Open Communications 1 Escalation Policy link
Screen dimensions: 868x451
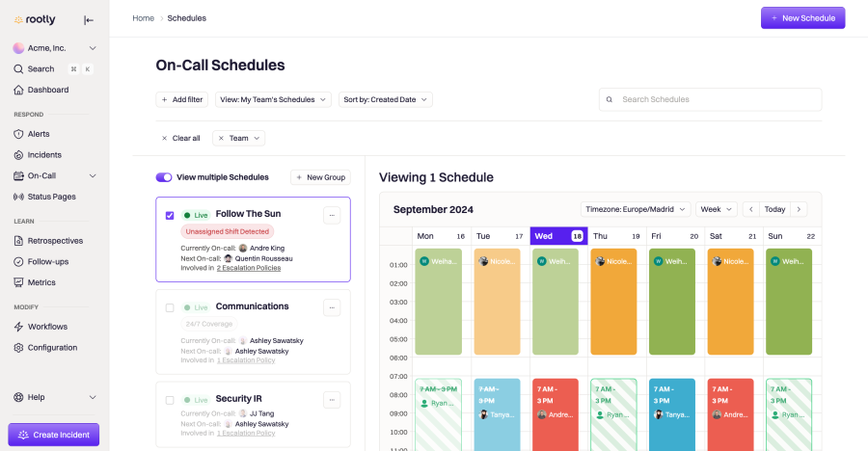246,360
